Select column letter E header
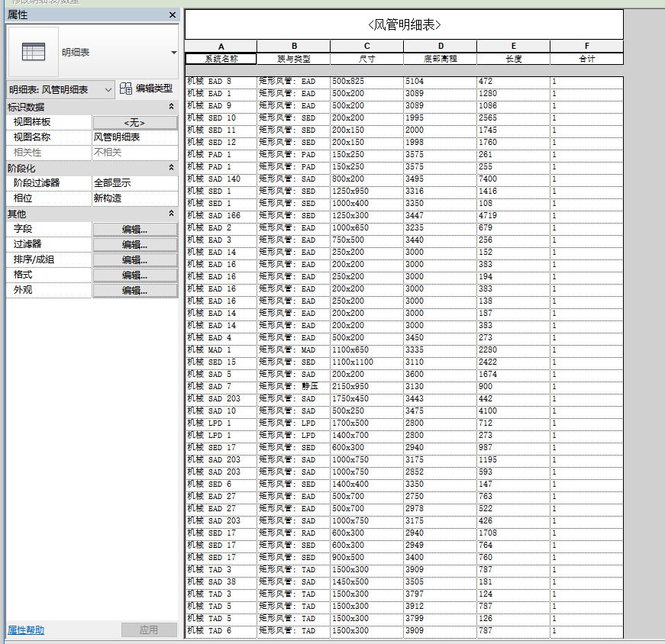 point(514,47)
